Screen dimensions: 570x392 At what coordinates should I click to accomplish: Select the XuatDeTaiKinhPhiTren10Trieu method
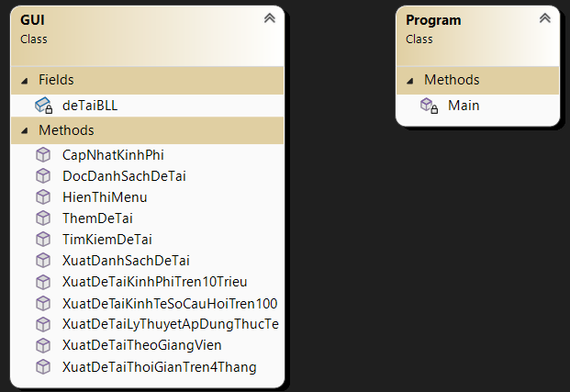tap(154, 281)
